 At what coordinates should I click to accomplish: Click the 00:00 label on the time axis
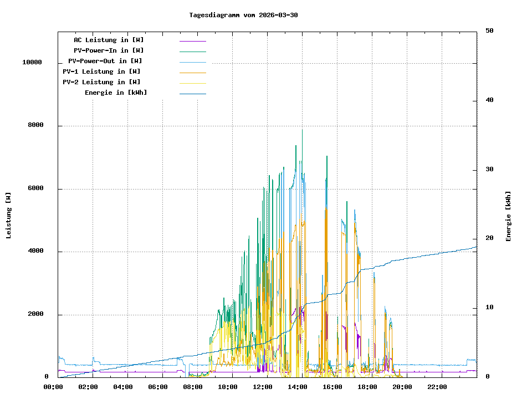click(x=53, y=387)
